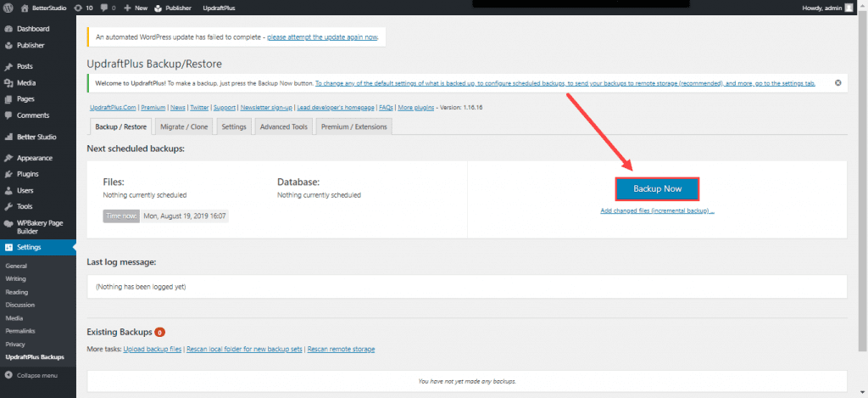Open the Publisher icon in admin bar
The image size is (868, 398).
click(x=159, y=8)
